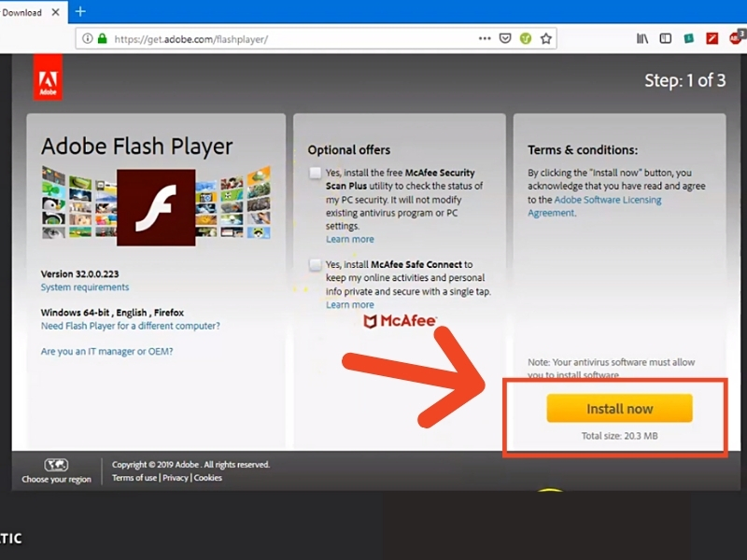Bookmark this page with star icon
This screenshot has height=560, width=747.
[x=546, y=38]
